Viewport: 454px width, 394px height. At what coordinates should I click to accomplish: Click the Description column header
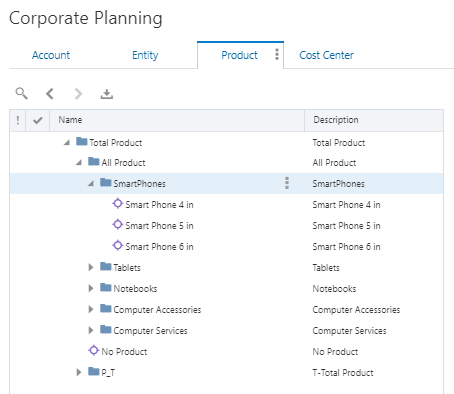(374, 120)
